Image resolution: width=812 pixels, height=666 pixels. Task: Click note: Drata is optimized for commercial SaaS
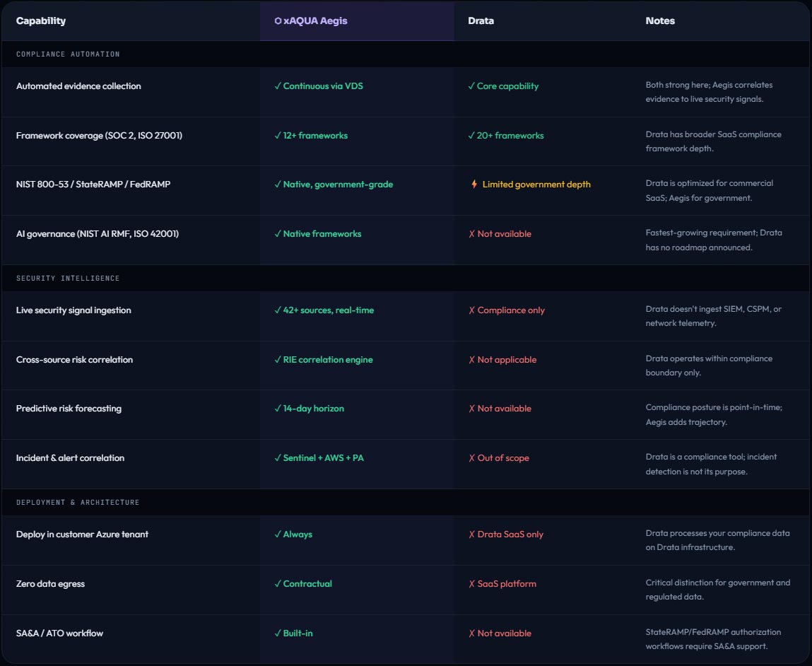(710, 191)
